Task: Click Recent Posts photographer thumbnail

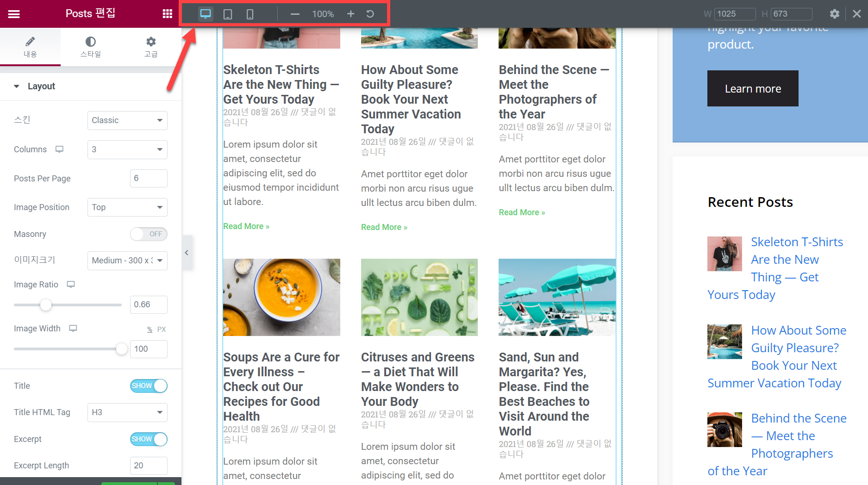Action: click(x=724, y=429)
